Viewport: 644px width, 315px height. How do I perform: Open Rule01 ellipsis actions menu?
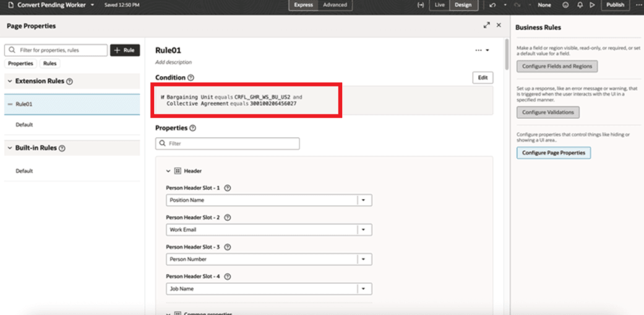coord(482,51)
